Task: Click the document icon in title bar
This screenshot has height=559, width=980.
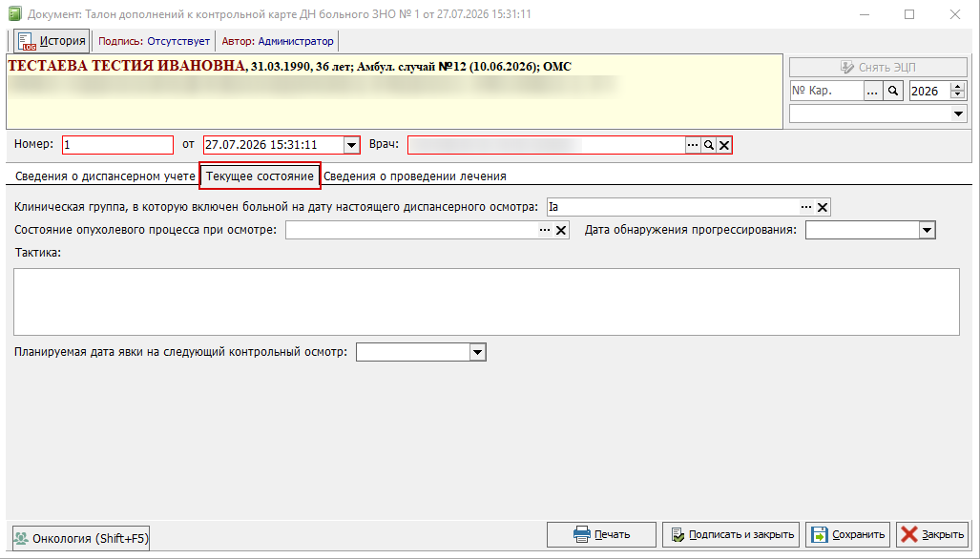Action: click(x=14, y=13)
